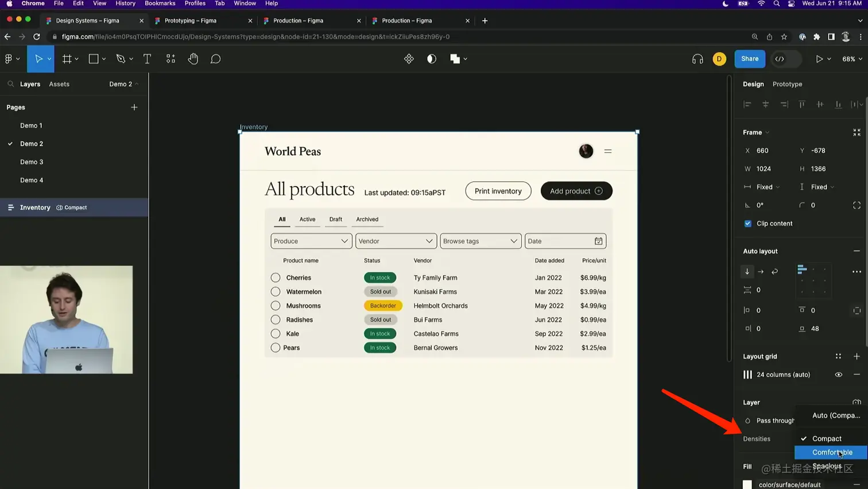Open the Demo 1 page
The width and height of the screenshot is (868, 489).
click(31, 125)
